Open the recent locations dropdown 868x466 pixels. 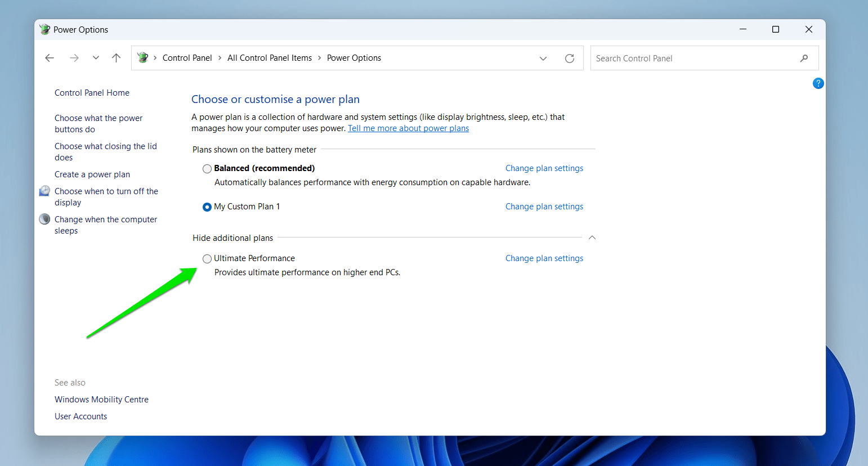click(x=96, y=58)
